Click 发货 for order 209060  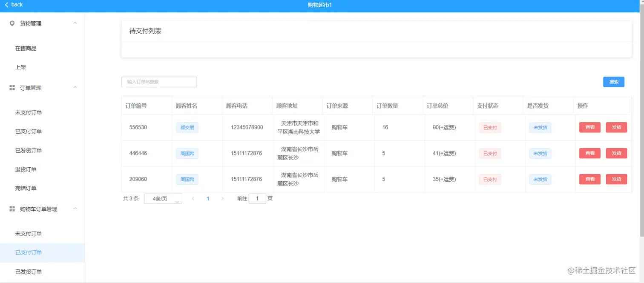pos(616,179)
